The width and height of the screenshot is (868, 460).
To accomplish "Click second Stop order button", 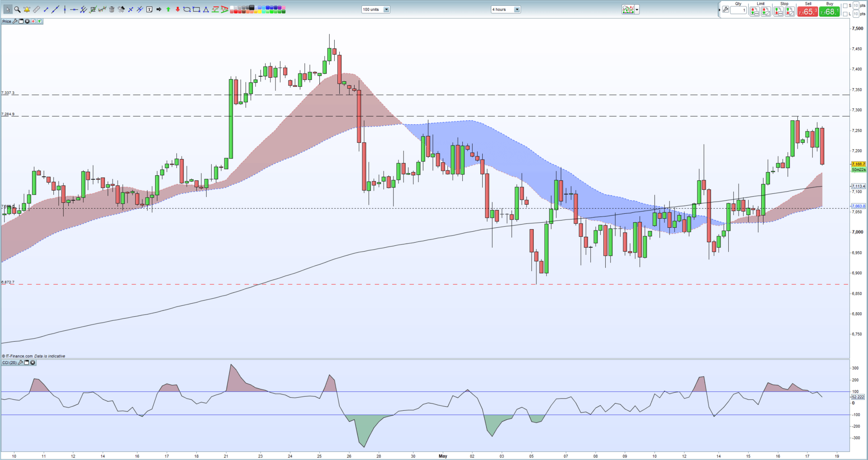I will point(790,12).
